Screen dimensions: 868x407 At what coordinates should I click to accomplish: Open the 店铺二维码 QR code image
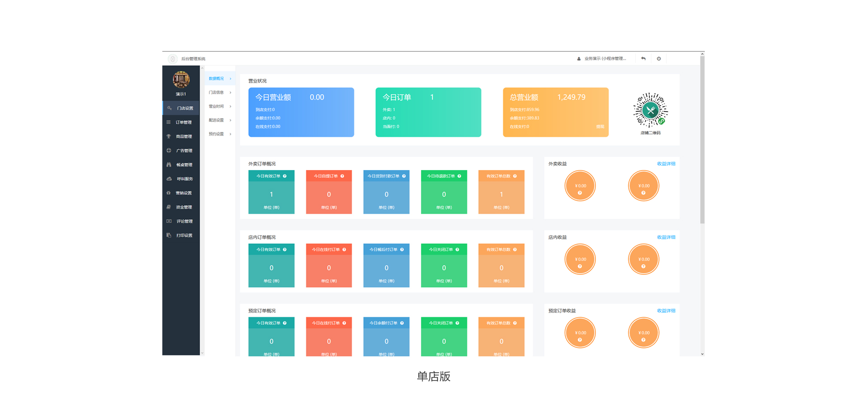[x=650, y=110]
